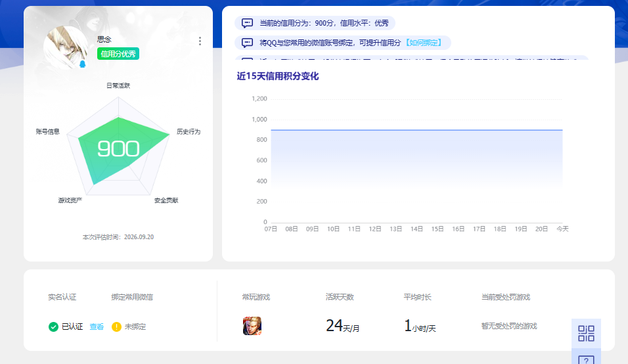Open the 如何绑定 link

(424, 43)
